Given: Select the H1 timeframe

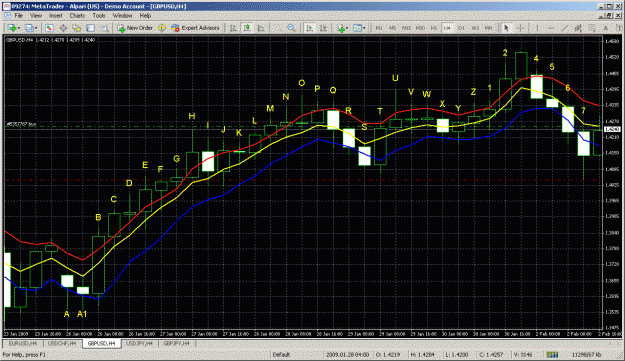Looking at the screenshot, I should pos(434,28).
